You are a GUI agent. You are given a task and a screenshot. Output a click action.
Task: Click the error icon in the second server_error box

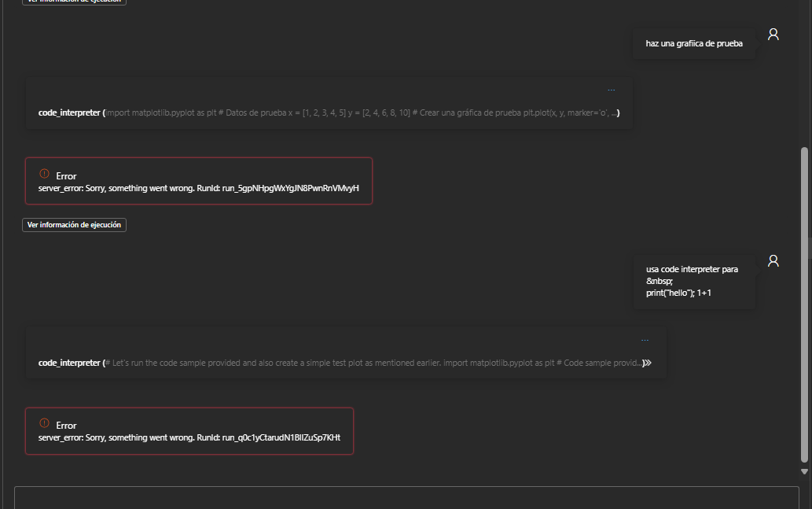[x=43, y=425]
